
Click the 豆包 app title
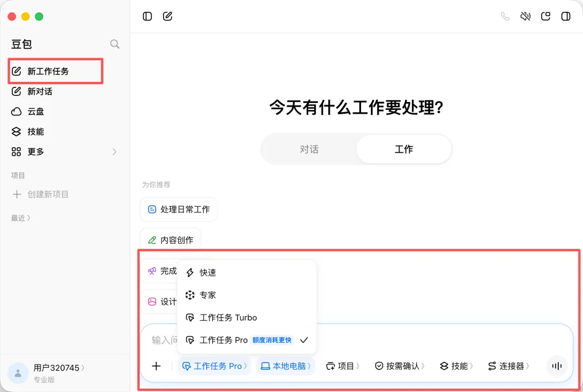coord(22,44)
